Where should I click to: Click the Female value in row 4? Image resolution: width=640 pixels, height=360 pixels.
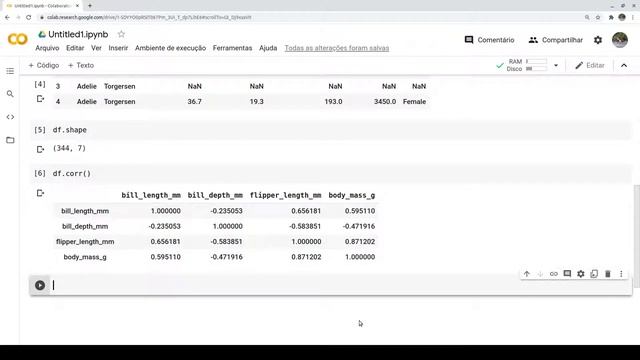pos(414,102)
